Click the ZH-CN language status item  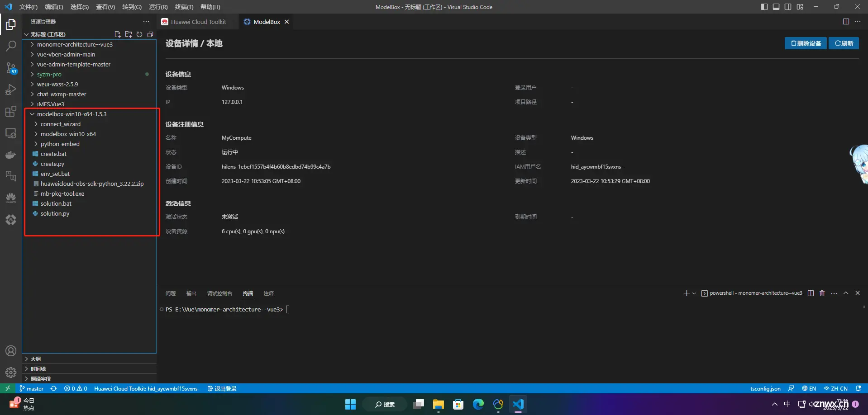pyautogui.click(x=835, y=388)
